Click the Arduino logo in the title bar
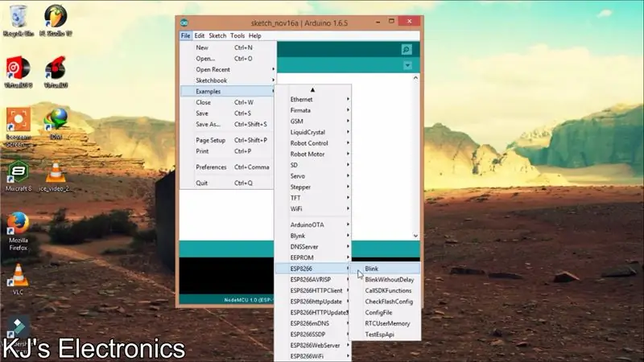This screenshot has width=644, height=362. [x=184, y=23]
